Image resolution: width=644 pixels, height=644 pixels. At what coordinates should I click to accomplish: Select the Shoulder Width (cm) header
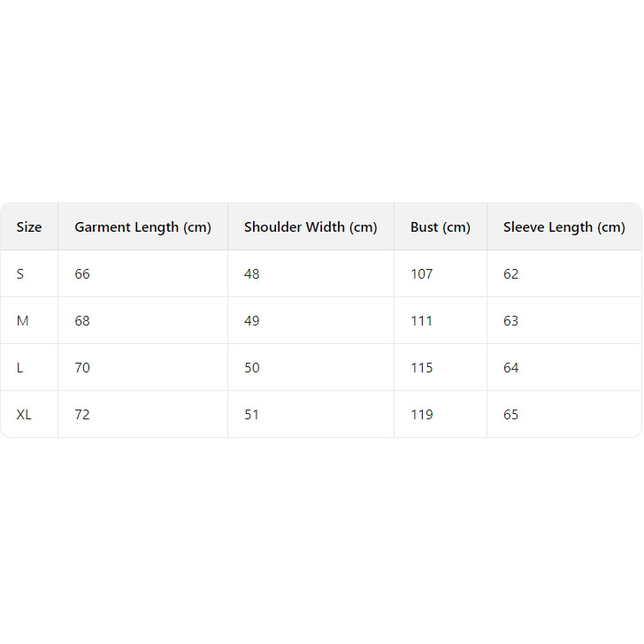(310, 227)
